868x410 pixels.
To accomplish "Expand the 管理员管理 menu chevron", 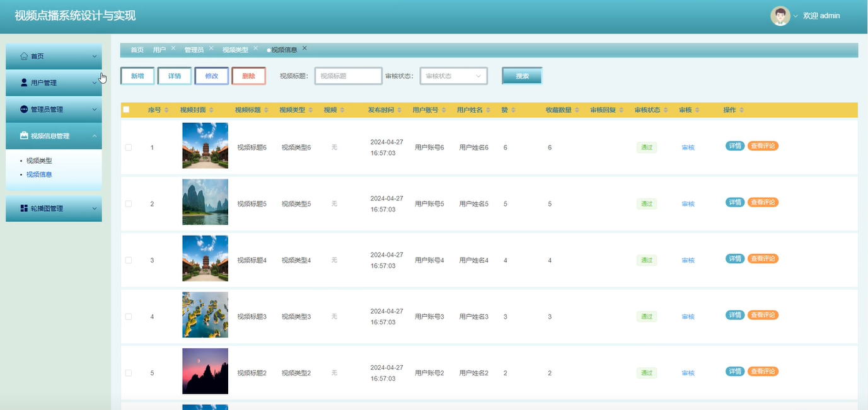I will (95, 110).
